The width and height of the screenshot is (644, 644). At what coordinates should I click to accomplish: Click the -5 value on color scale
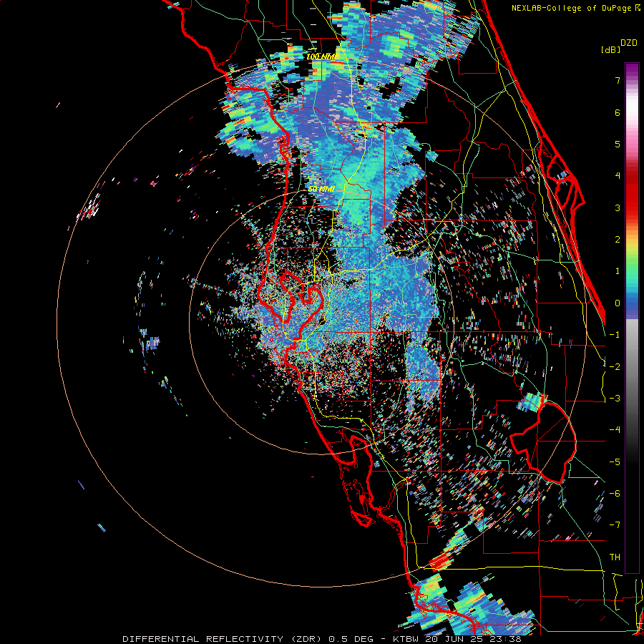point(615,462)
